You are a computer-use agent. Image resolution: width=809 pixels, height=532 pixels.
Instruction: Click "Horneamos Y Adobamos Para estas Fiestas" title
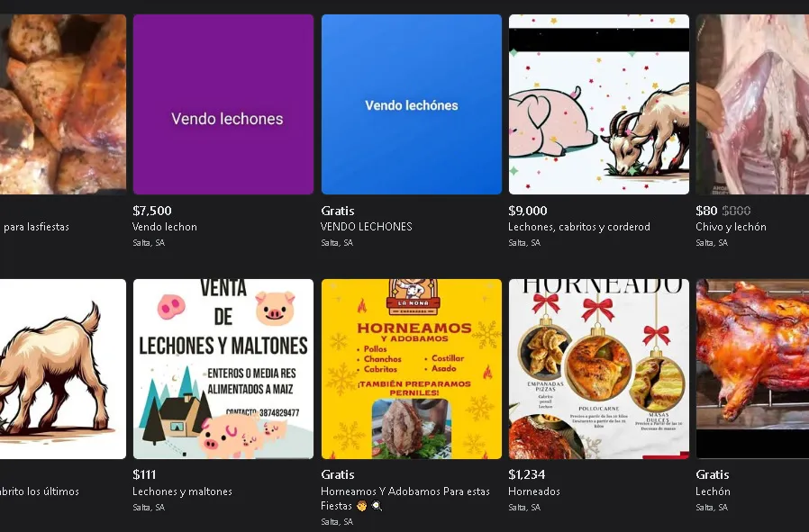pyautogui.click(x=404, y=491)
